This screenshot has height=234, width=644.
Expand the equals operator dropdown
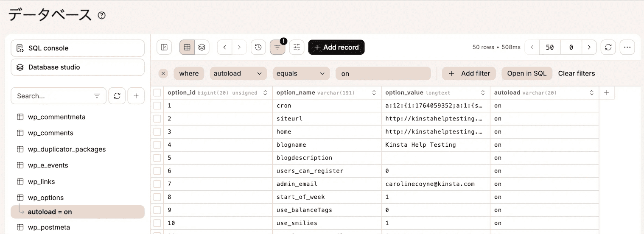[301, 73]
